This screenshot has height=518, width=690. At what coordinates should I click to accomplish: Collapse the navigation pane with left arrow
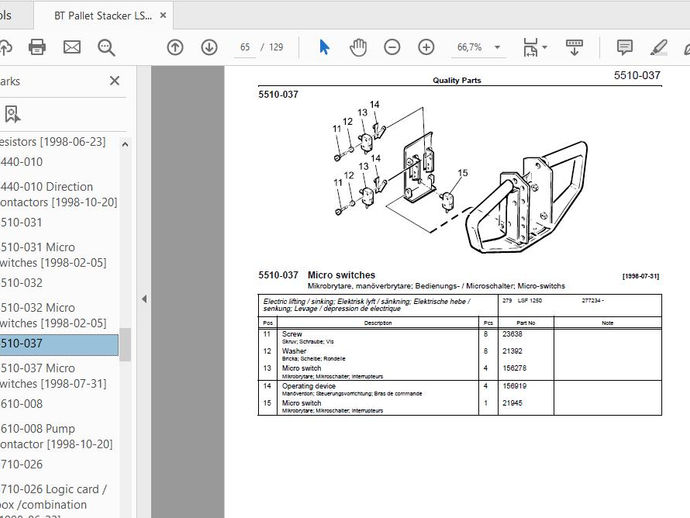tap(144, 299)
